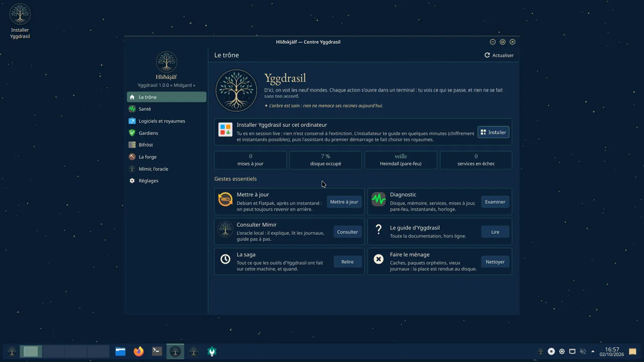This screenshot has width=644, height=362.
Task: Go to the Gardiens section
Action: point(167,133)
